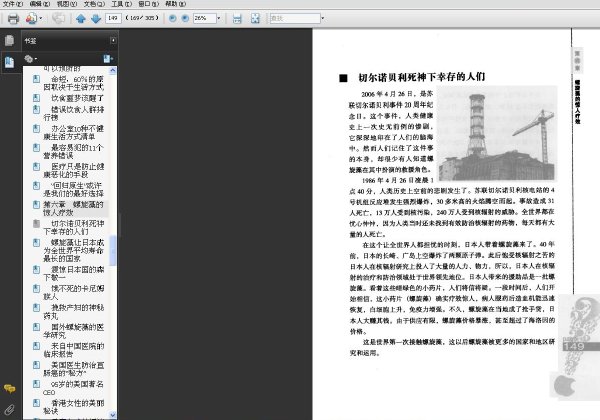The width and height of the screenshot is (600, 420).
Task: Open bookmark 来自中国医院的临床报告
Action: coord(73,350)
